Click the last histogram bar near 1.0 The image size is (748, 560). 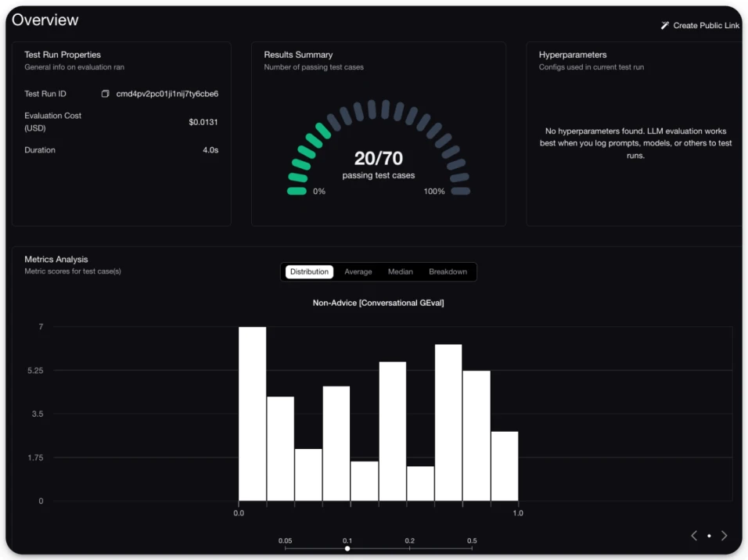504,466
